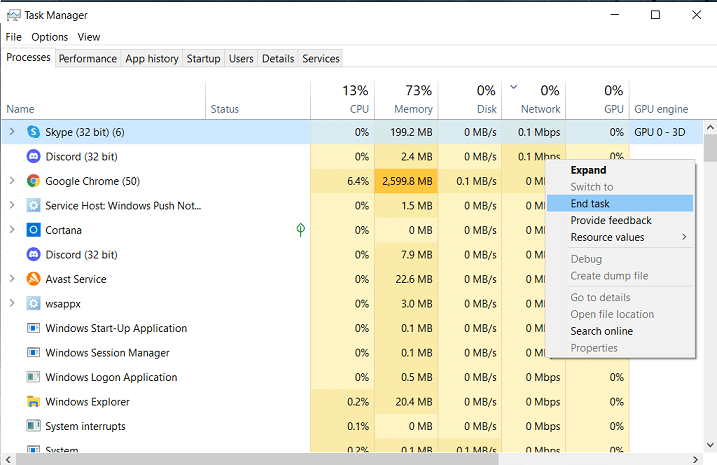Click the horizontal scrollbar left arrow

click(8, 460)
